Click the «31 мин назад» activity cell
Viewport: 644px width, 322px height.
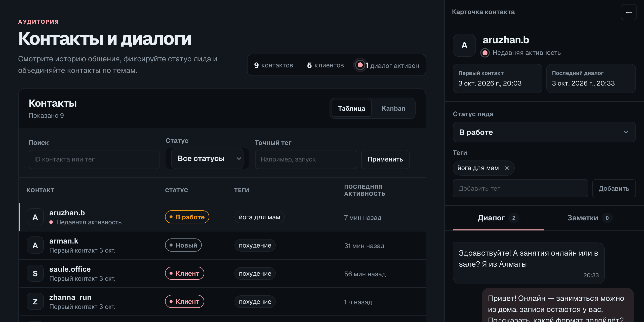tap(364, 246)
